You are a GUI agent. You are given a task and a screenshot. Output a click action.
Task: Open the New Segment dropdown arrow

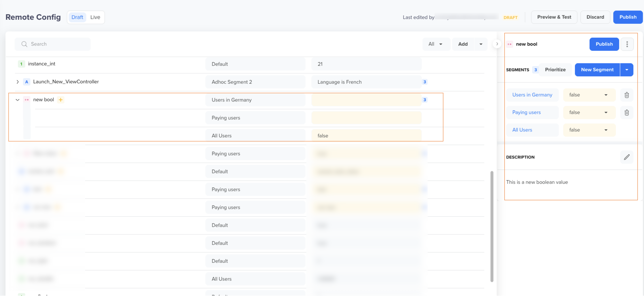[x=627, y=70]
